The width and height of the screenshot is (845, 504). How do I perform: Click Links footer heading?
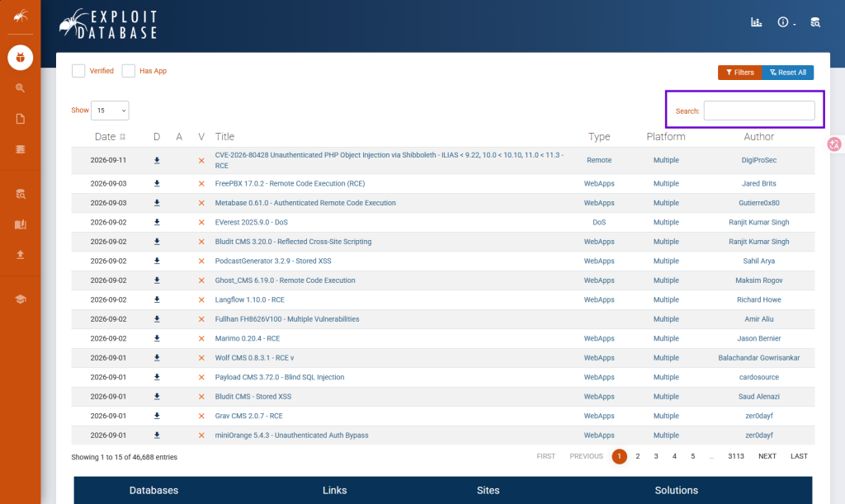(x=335, y=491)
